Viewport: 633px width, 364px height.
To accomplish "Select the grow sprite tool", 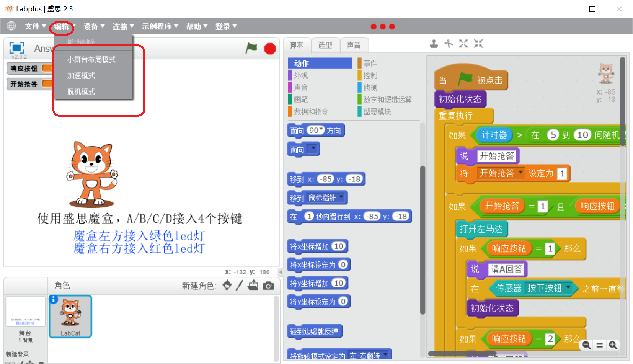I will (463, 44).
